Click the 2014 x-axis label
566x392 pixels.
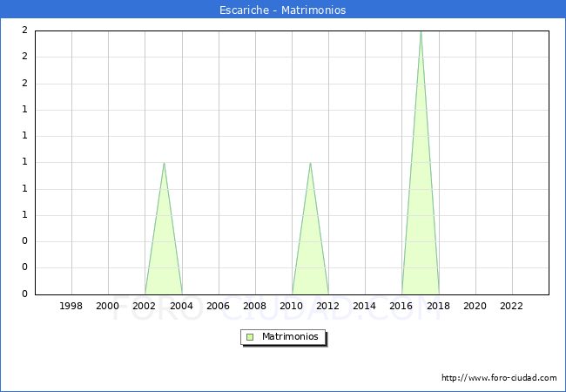click(365, 306)
